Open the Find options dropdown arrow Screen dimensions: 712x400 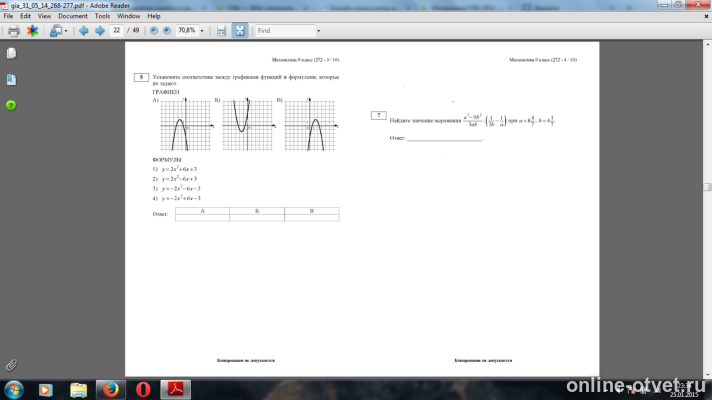(x=318, y=31)
